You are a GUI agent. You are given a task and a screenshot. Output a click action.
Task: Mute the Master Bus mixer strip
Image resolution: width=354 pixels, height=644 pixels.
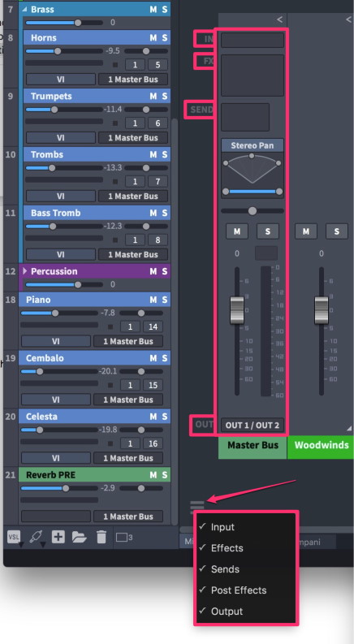pyautogui.click(x=237, y=231)
